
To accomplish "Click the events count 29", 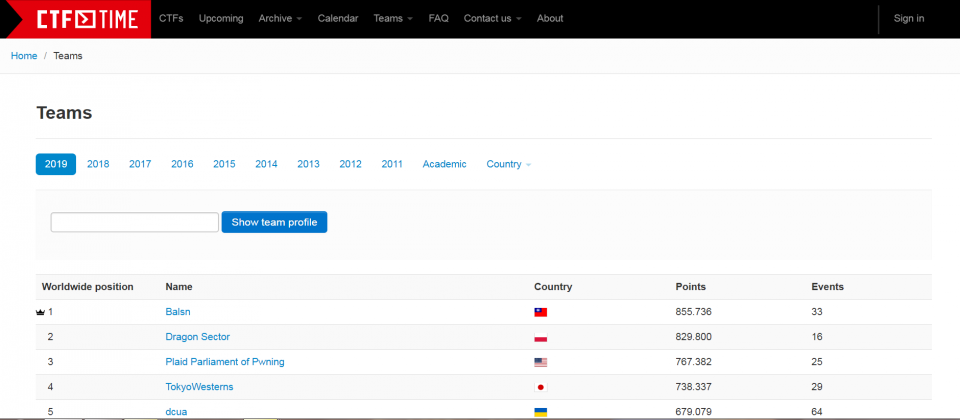I will click(817, 388).
